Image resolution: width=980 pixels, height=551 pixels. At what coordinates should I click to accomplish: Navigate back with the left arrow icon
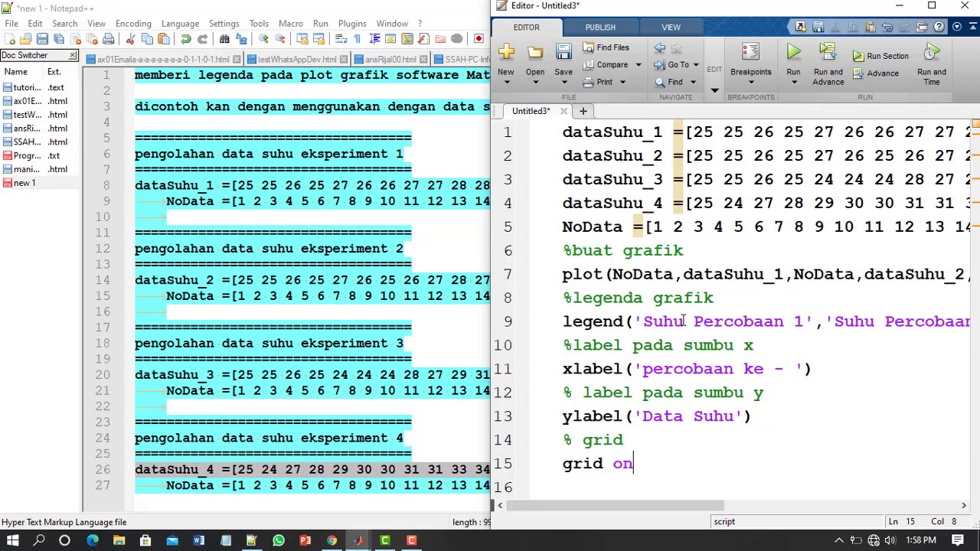[x=659, y=47]
